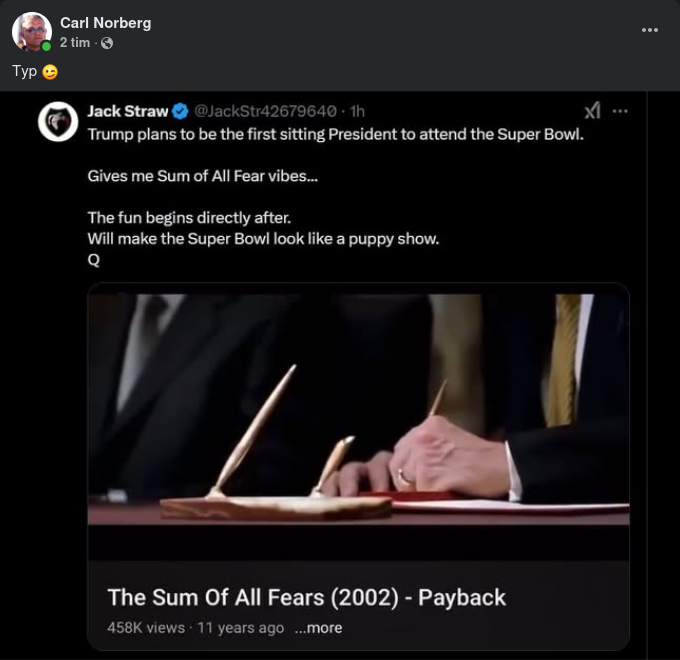This screenshot has width=680, height=660.
Task: Expand the video description with "...more"
Action: tap(318, 628)
